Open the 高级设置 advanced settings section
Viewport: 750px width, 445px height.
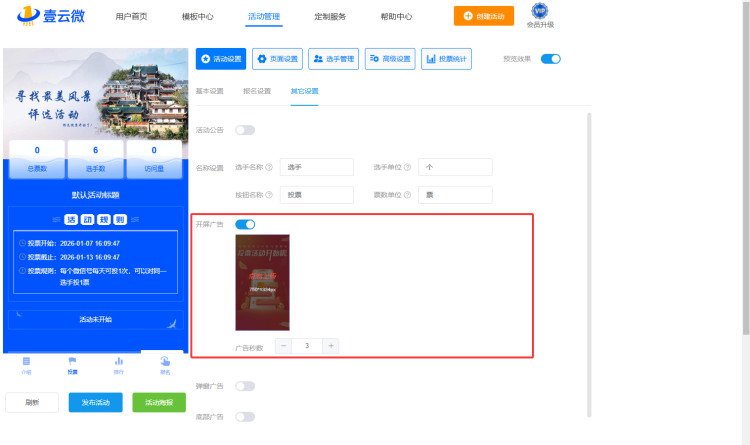pos(389,59)
